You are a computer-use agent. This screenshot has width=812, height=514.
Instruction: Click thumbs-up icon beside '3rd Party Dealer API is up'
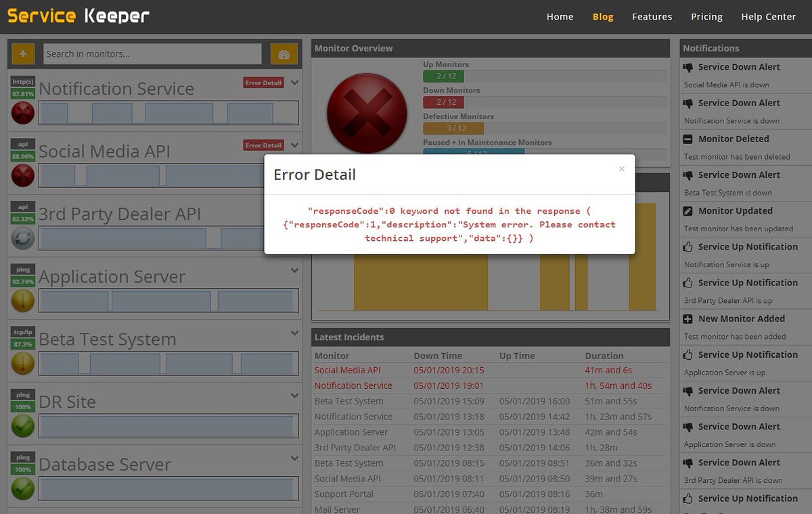688,283
